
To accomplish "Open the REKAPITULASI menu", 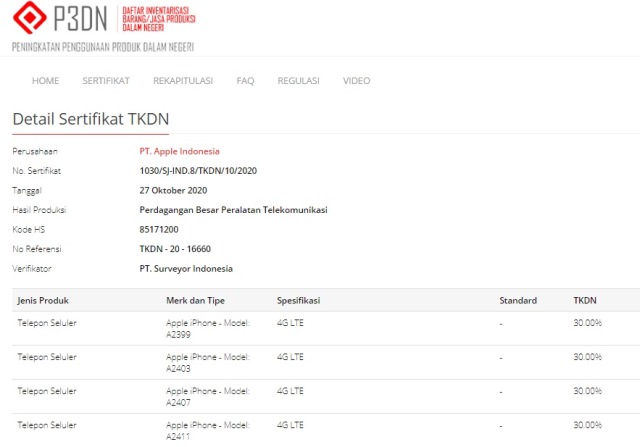I will [183, 81].
